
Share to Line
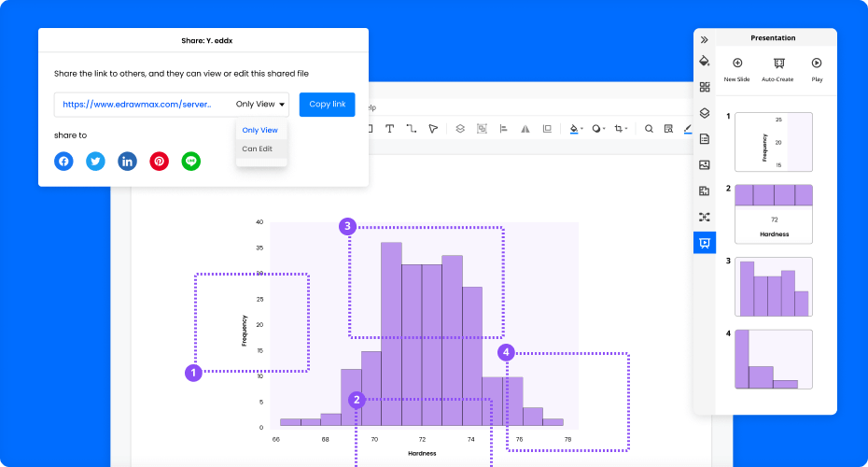click(x=191, y=162)
